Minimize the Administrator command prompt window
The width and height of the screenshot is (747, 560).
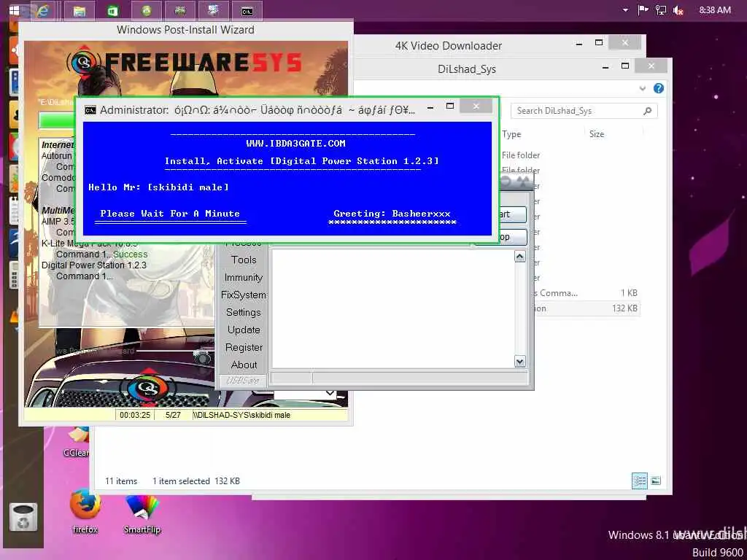(x=430, y=108)
